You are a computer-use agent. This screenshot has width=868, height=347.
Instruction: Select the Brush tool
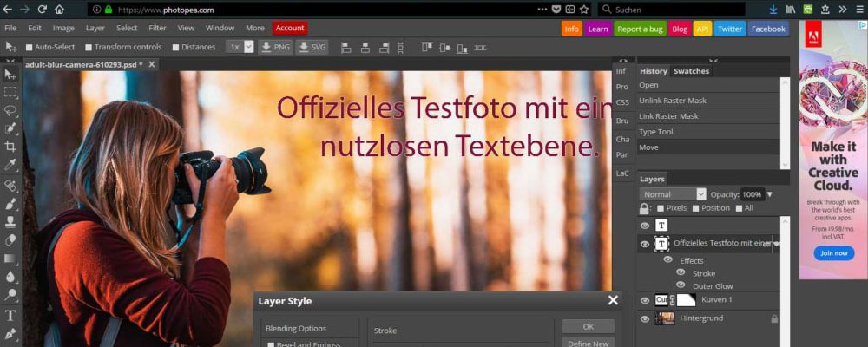coord(10,204)
